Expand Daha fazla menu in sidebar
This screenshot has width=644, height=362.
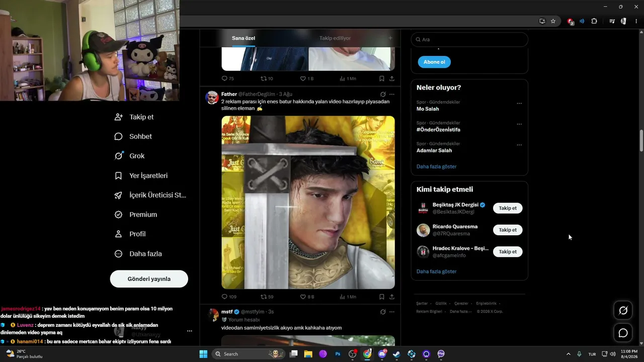coord(138,254)
